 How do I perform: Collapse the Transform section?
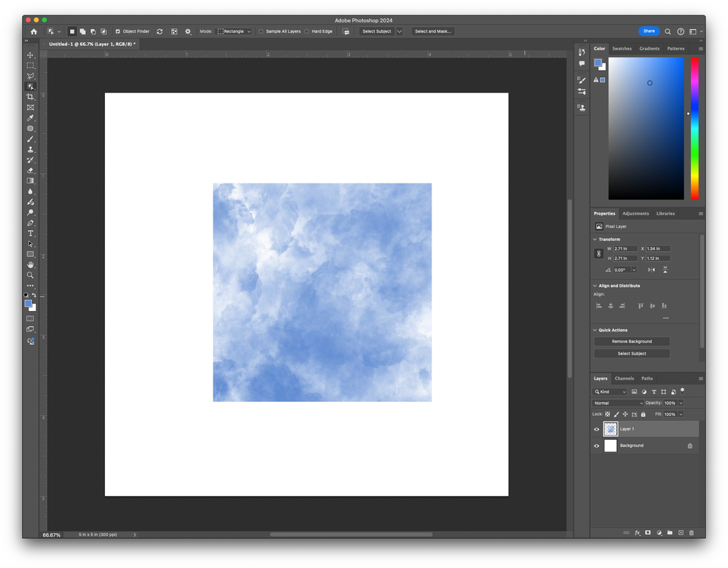[595, 240]
